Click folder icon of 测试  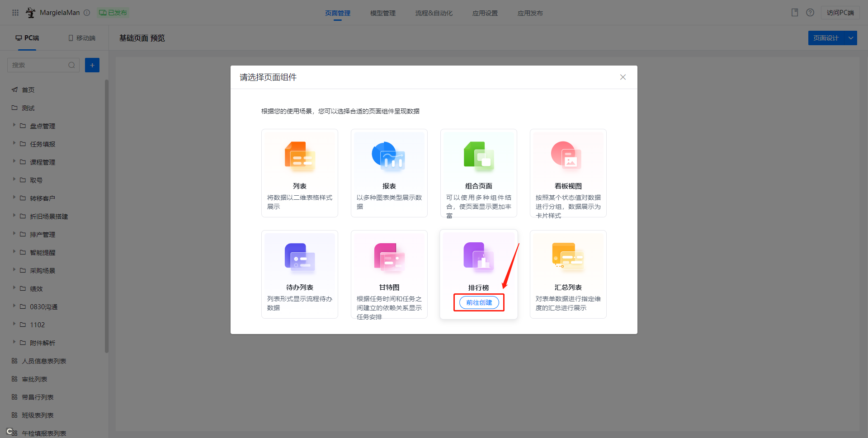[14, 108]
